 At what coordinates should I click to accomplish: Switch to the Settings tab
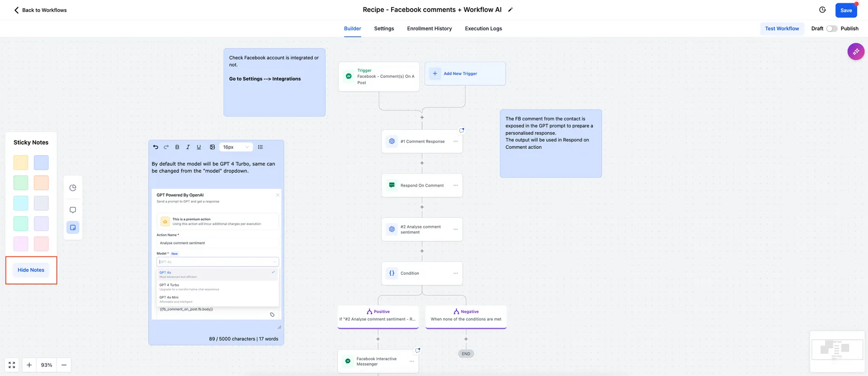coord(384,29)
